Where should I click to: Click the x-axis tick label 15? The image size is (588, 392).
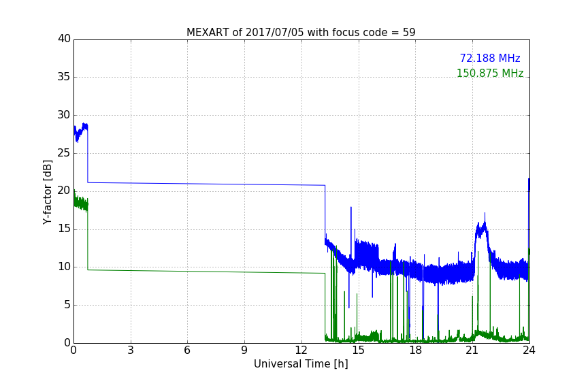point(358,350)
